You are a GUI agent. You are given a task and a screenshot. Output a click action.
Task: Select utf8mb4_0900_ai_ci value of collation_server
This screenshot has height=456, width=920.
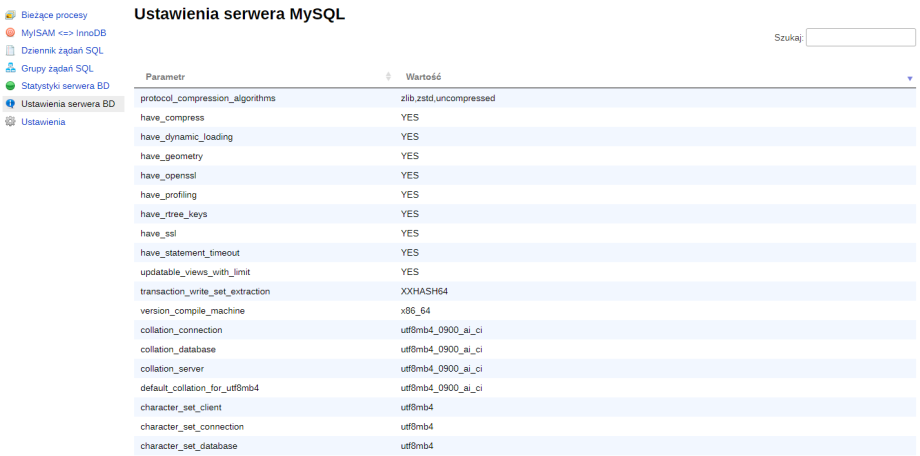click(x=441, y=369)
